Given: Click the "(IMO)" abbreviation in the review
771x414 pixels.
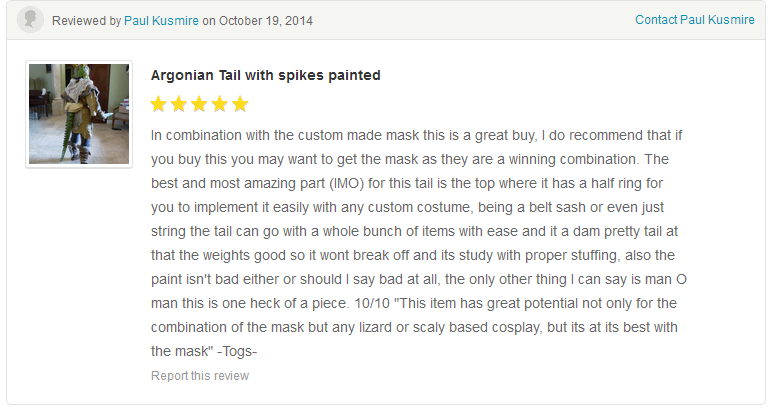Looking at the screenshot, I should coord(347,183).
